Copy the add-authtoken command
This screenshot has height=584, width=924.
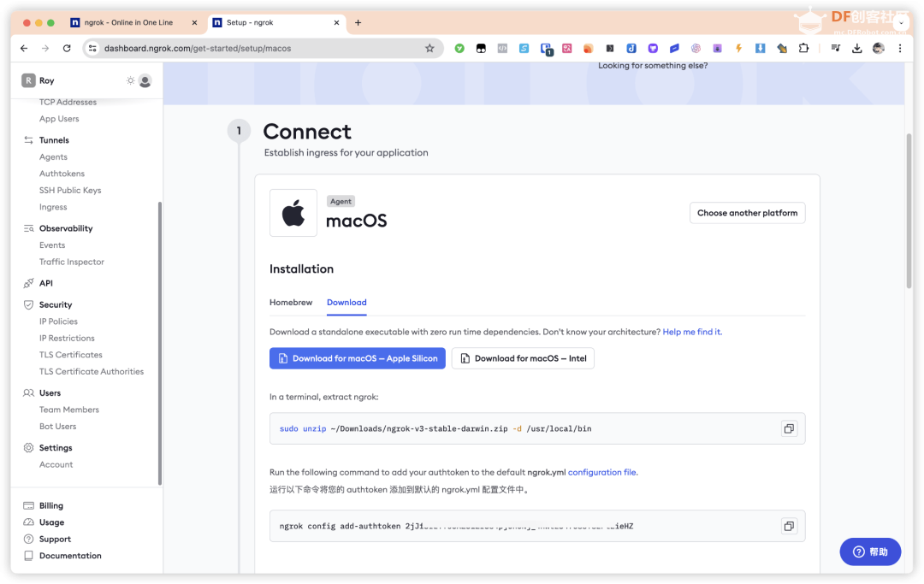tap(789, 526)
